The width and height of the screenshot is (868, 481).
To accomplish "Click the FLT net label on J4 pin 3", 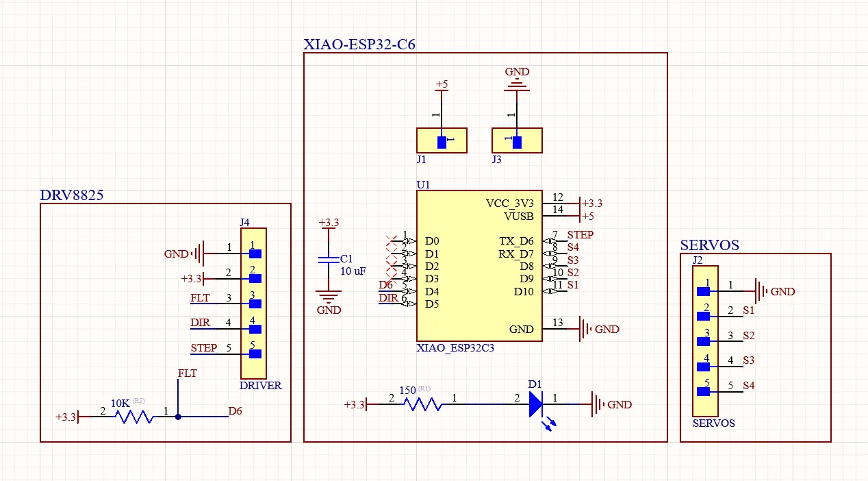I will click(x=200, y=298).
